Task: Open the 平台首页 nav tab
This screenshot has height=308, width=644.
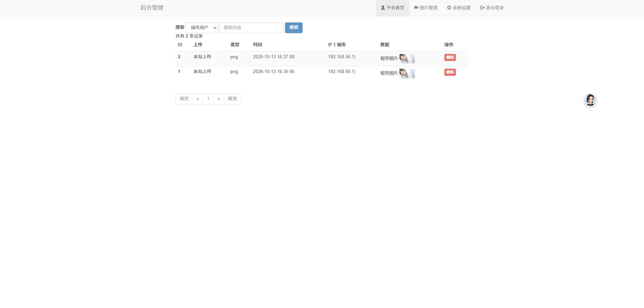Action: click(392, 8)
